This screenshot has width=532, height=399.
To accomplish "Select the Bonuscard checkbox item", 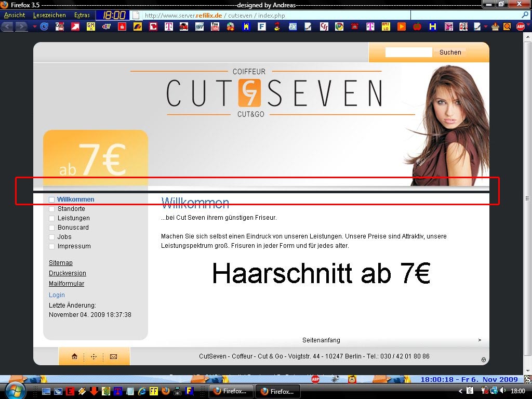I will tap(52, 228).
